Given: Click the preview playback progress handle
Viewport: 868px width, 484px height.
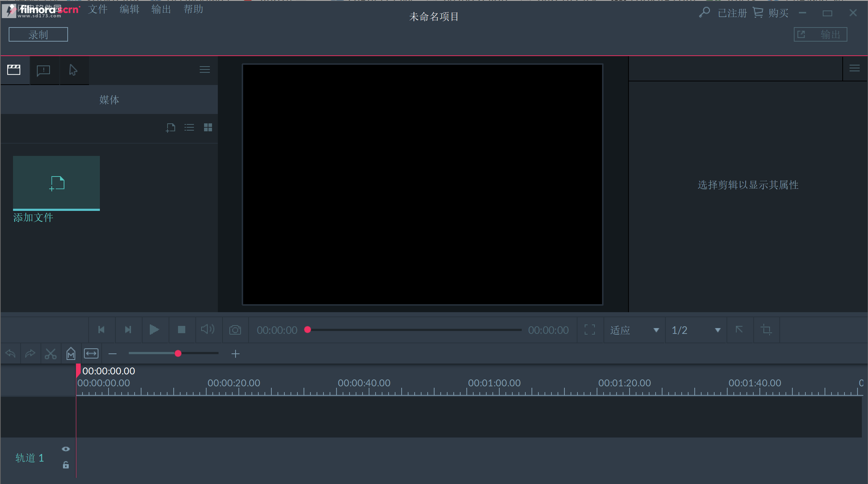Looking at the screenshot, I should (x=308, y=330).
